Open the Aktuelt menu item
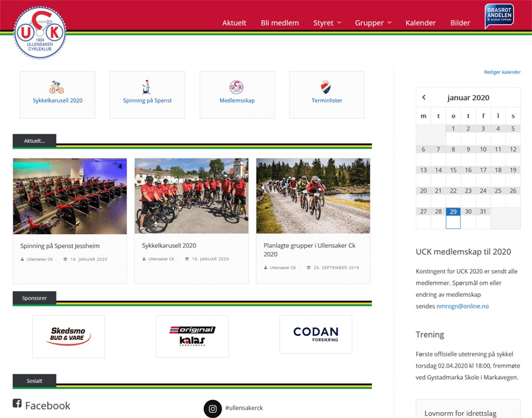The height and width of the screenshot is (418, 532). pyautogui.click(x=234, y=22)
